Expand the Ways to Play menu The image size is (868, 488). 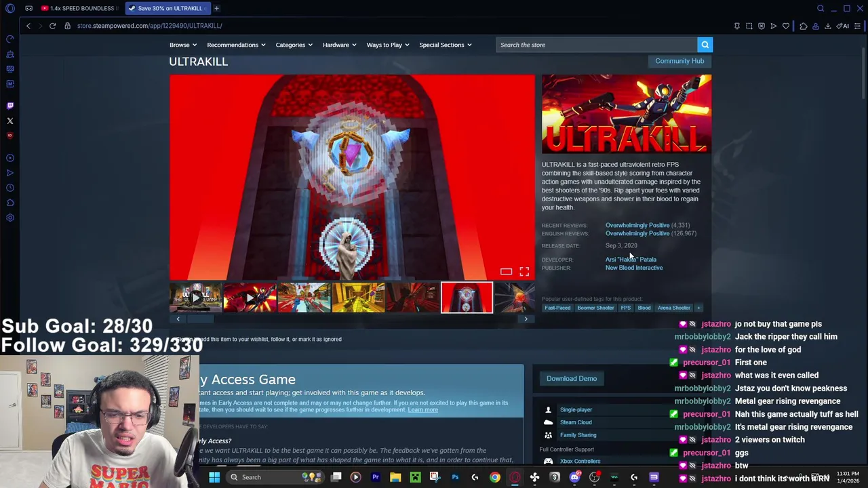click(388, 45)
